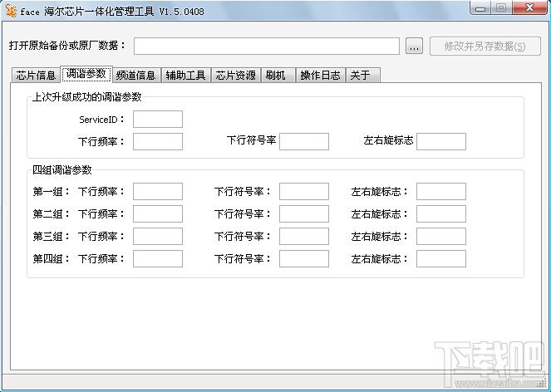Viewport: 551px width, 392px height.
Task: Switch to the 刷机 tab
Action: click(x=278, y=76)
